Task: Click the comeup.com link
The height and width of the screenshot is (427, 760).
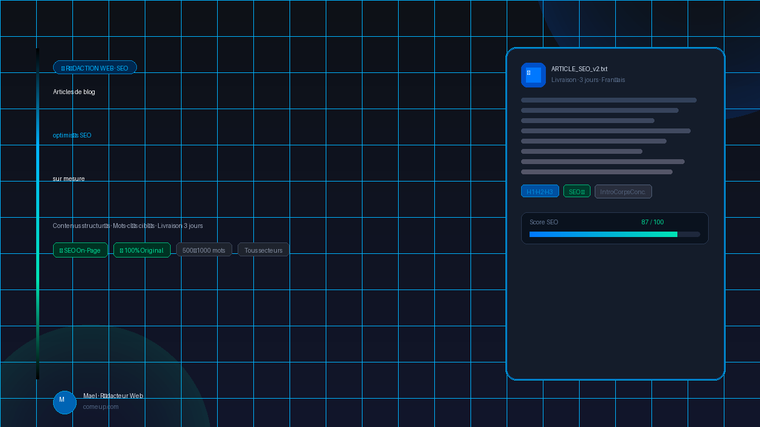Action: [101, 407]
